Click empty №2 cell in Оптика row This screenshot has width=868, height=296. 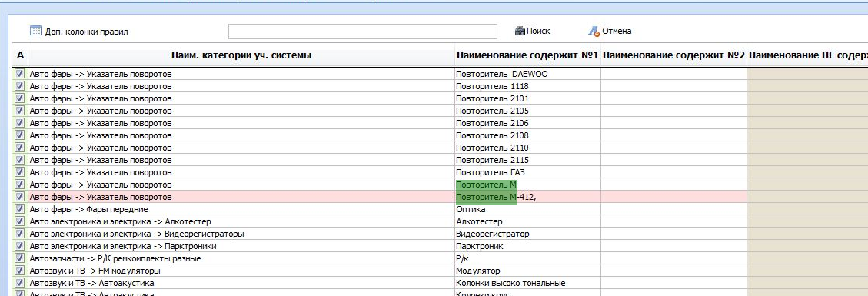pos(673,209)
